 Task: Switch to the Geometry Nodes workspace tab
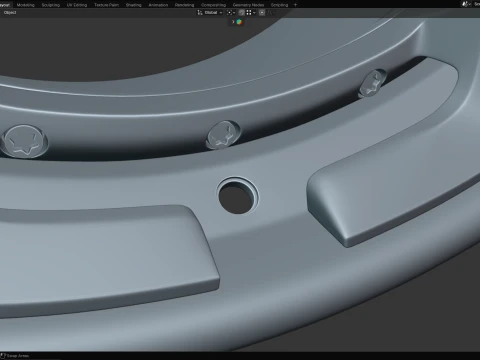[x=248, y=5]
